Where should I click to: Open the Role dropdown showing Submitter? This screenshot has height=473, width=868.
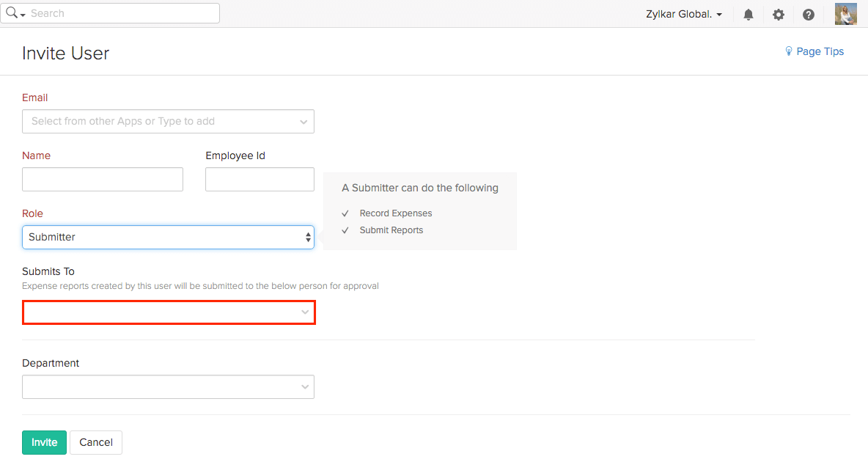pyautogui.click(x=168, y=237)
